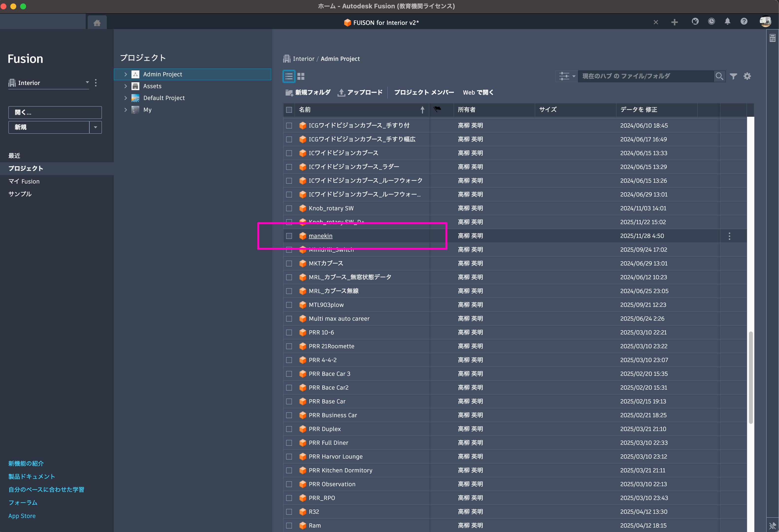Image resolution: width=779 pixels, height=532 pixels.
Task: Switch to list view icon
Action: [x=289, y=76]
